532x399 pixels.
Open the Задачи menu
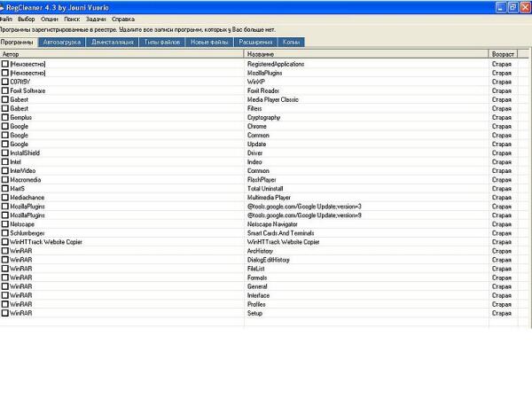tap(96, 18)
